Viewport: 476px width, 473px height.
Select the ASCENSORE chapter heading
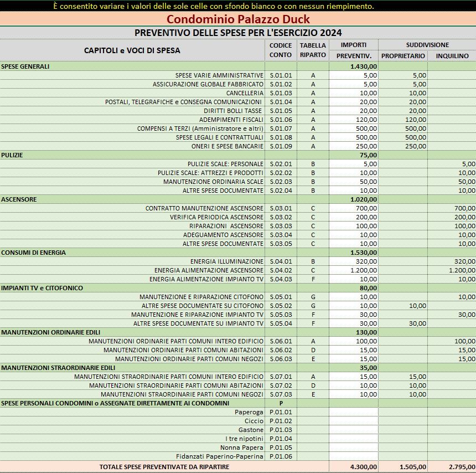pos(19,199)
